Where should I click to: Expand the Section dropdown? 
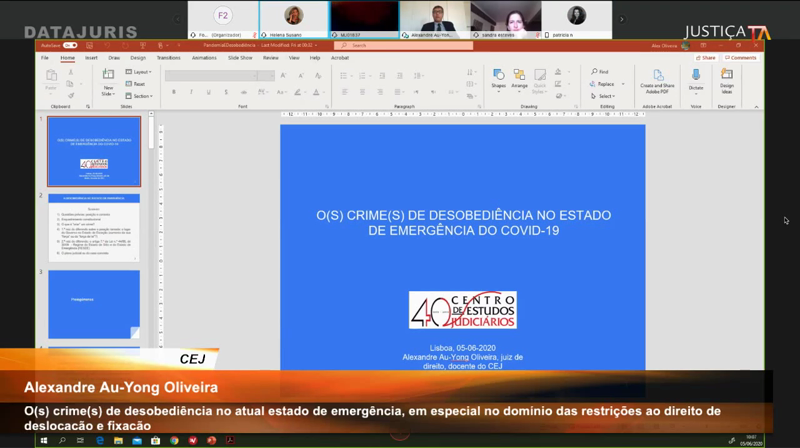tap(140, 96)
